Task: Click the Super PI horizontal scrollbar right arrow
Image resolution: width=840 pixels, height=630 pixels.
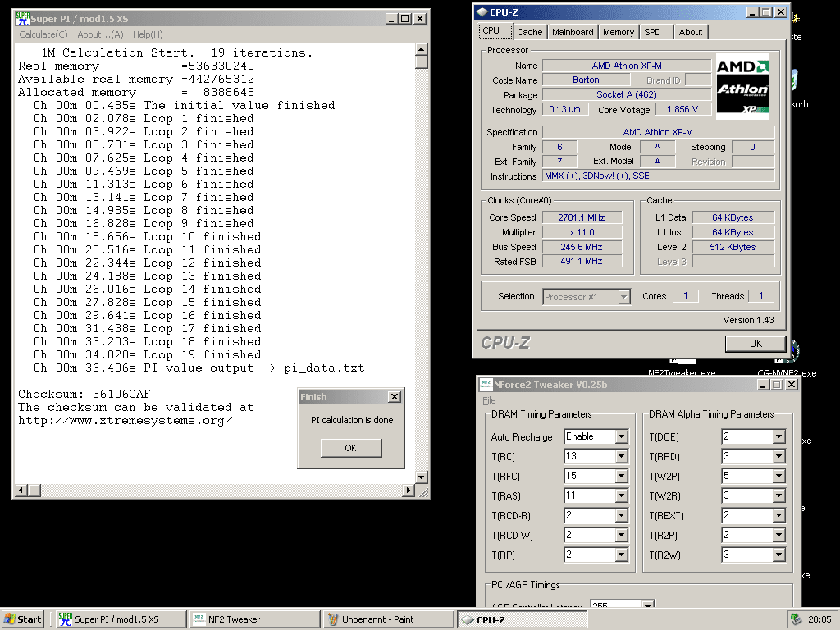Action: click(x=409, y=491)
